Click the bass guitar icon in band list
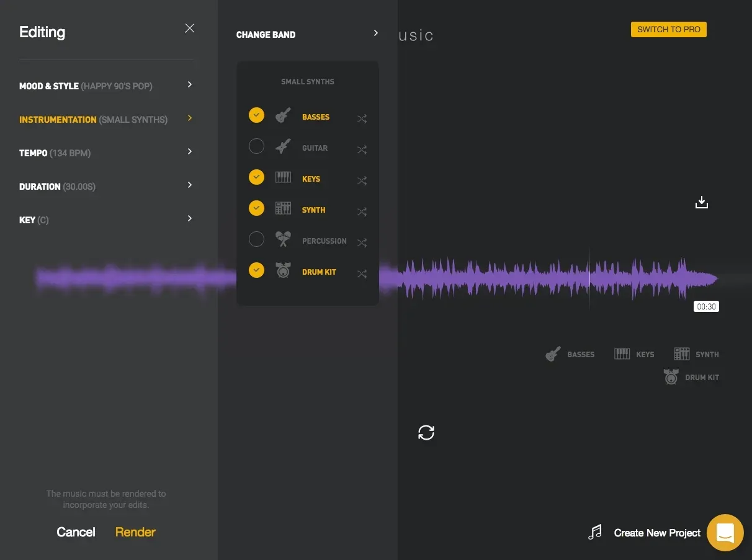This screenshot has height=560, width=752. (x=283, y=115)
